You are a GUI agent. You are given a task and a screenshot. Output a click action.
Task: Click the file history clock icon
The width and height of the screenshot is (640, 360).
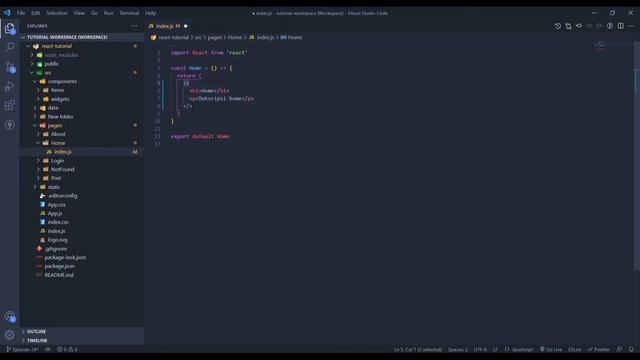point(558,26)
